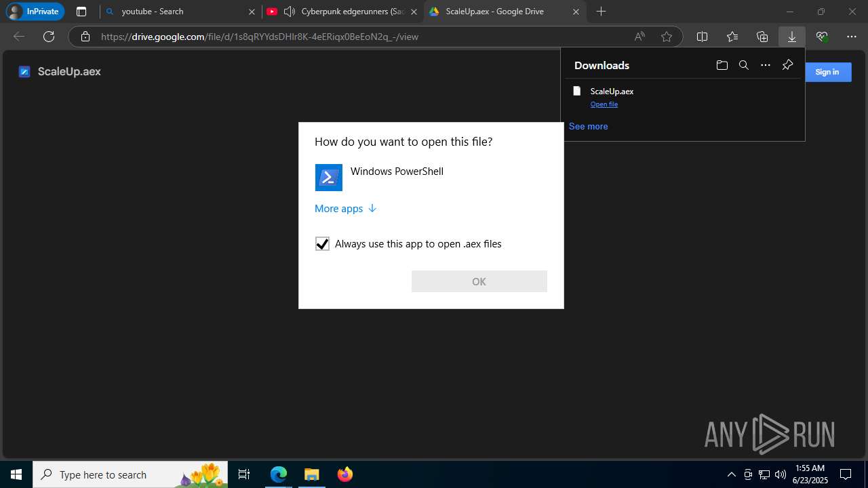This screenshot has width=868, height=488.
Task: Open the notification center
Action: [846, 474]
